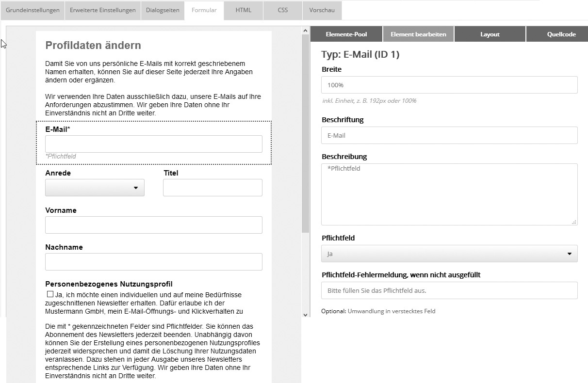Switch to Erweiterte Einstellungen tab
588x383 pixels.
(103, 10)
